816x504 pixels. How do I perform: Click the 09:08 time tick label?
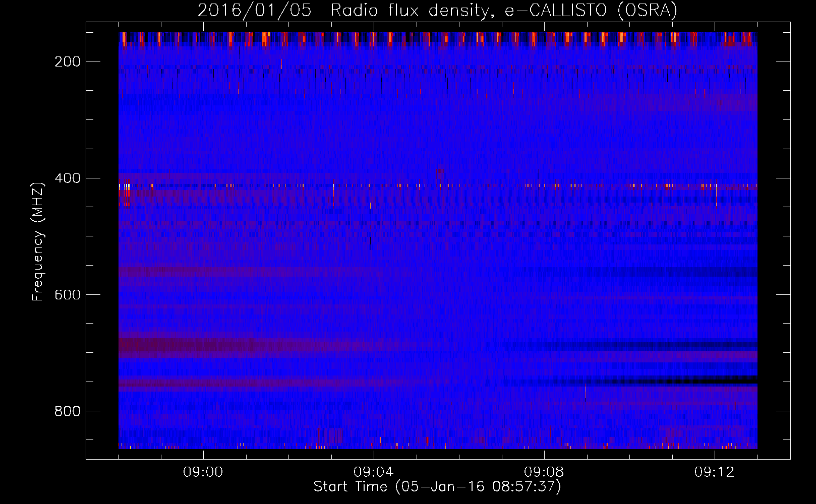coord(544,472)
